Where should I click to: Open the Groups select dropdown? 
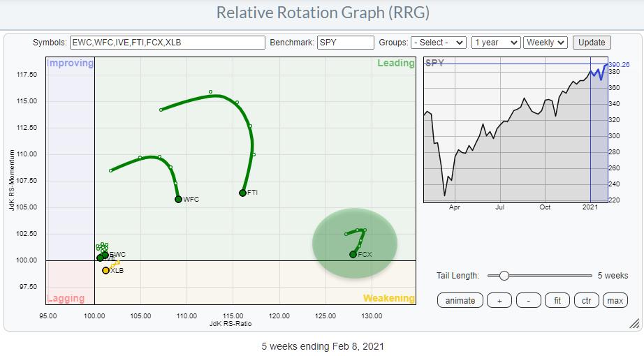[439, 43]
